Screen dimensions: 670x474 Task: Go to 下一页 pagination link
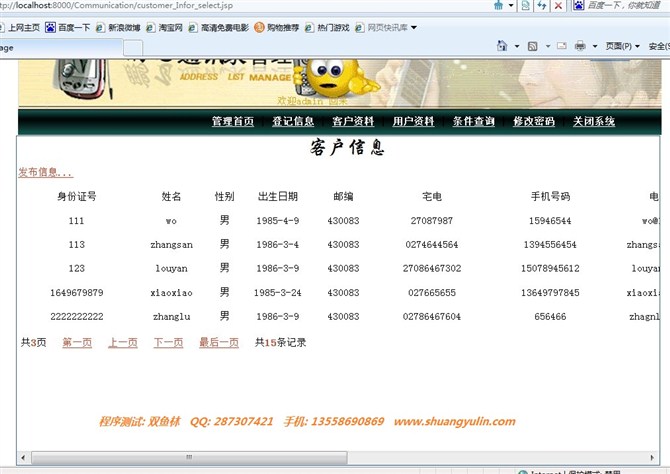168,343
